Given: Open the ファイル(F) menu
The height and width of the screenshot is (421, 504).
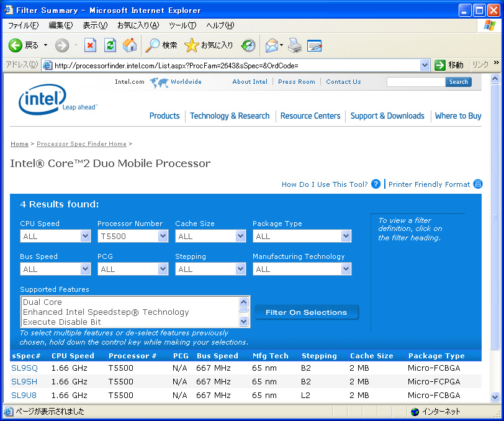Looking at the screenshot, I should [23, 25].
